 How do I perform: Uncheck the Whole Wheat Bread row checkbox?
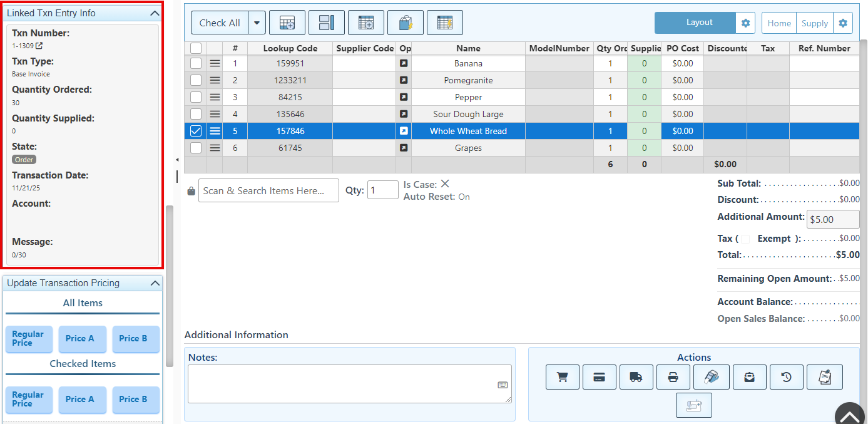(196, 131)
